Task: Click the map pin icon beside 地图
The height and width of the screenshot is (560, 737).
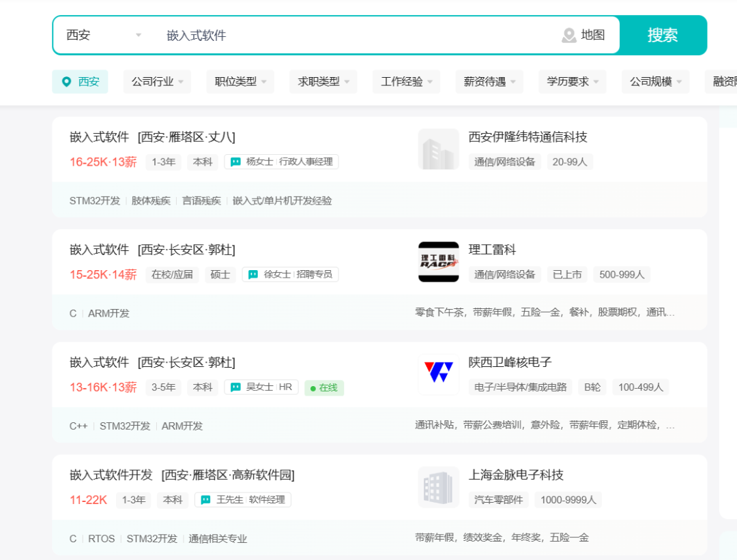Action: click(568, 35)
